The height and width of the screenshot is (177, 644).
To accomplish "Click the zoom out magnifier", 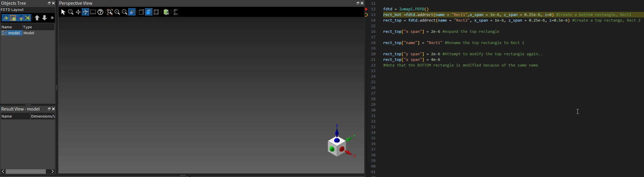I will (124, 12).
